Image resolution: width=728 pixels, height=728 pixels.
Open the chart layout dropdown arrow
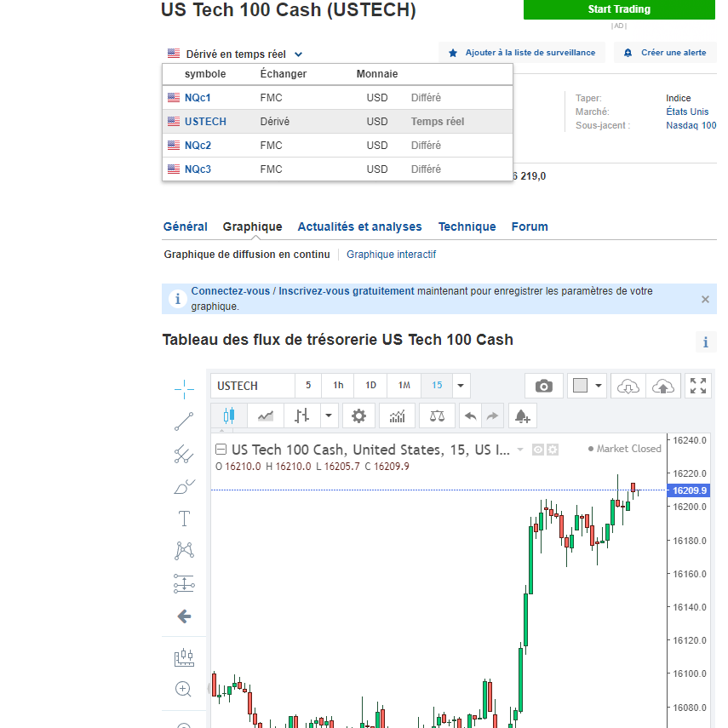pos(599,386)
